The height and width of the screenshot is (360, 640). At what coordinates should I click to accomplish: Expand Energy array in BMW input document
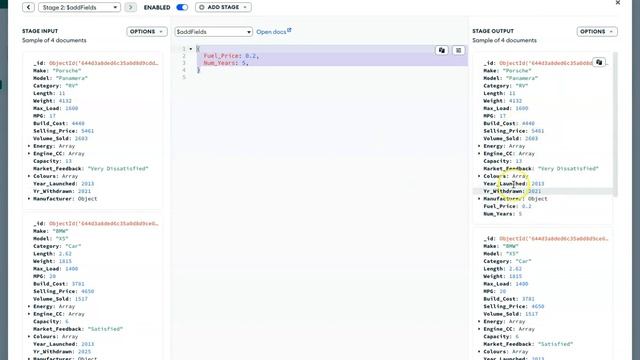[29, 307]
